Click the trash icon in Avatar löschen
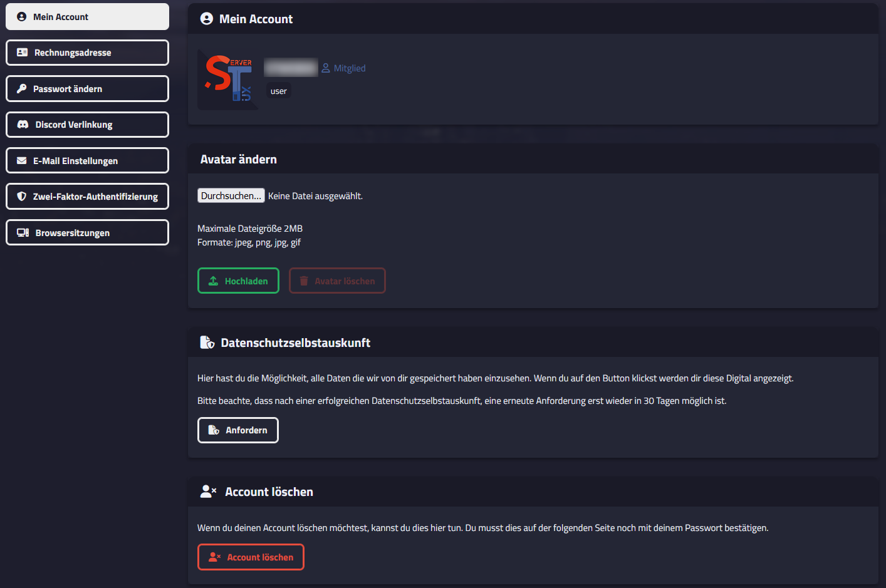Image resolution: width=886 pixels, height=588 pixels. (304, 281)
